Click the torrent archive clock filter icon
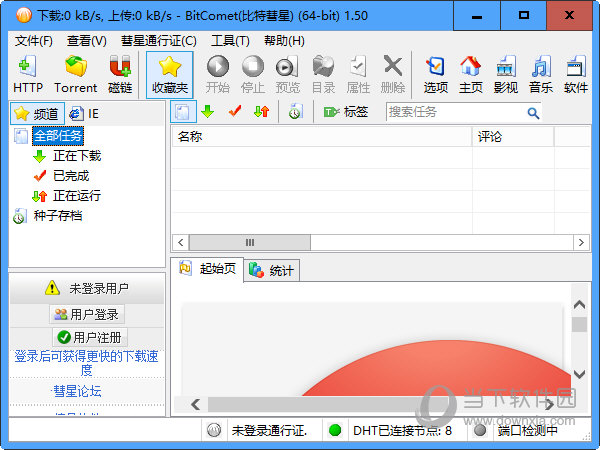The width and height of the screenshot is (600, 450). 295,111
